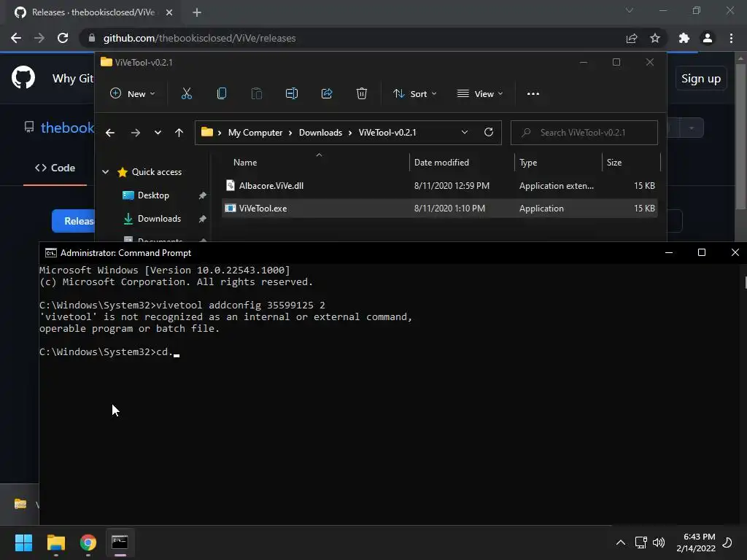Open the Sort dropdown in Explorer
The height and width of the screenshot is (560, 747).
pos(414,94)
